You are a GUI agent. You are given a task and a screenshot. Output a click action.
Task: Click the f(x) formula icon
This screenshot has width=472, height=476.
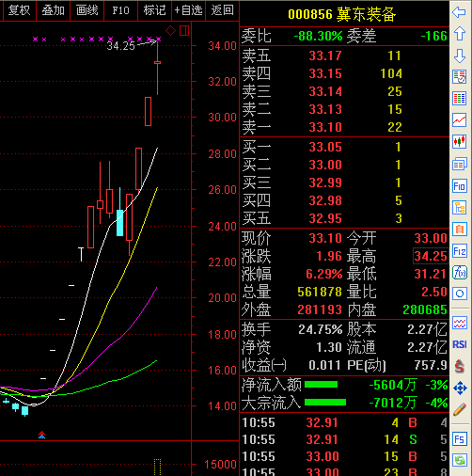pyautogui.click(x=459, y=272)
